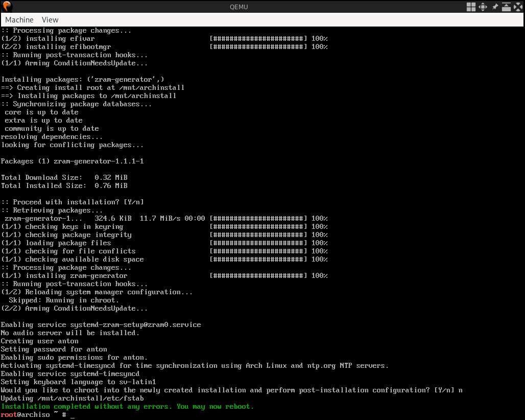Close the QEMU window with X icon
The image size is (525, 420).
(x=518, y=7)
